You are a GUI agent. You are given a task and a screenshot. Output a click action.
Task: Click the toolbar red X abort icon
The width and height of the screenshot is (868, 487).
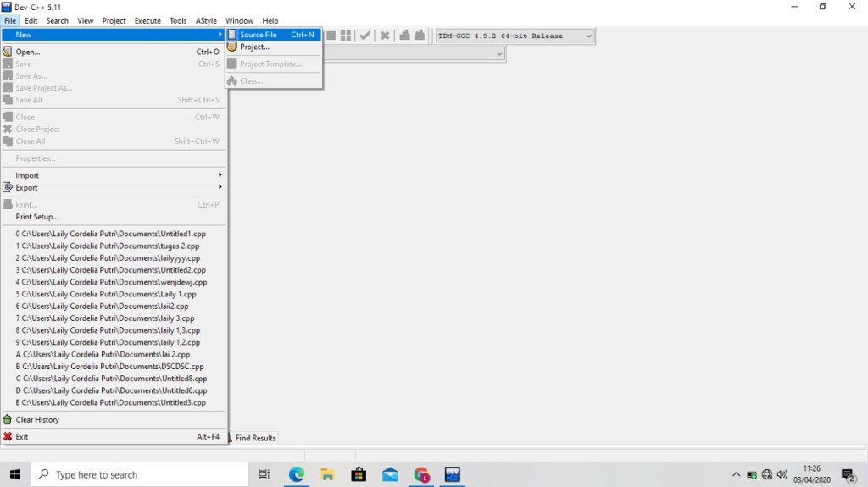[x=385, y=36]
